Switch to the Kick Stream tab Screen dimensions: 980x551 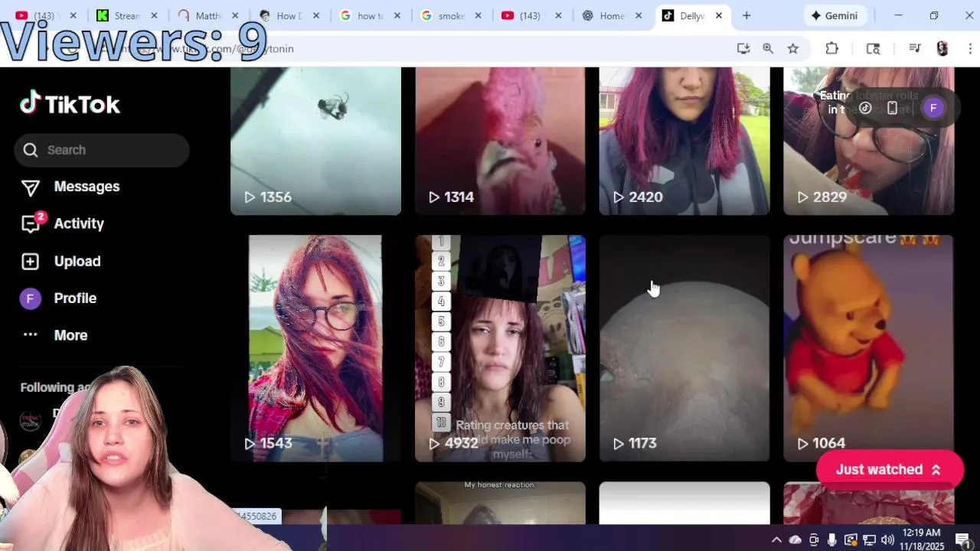click(128, 15)
